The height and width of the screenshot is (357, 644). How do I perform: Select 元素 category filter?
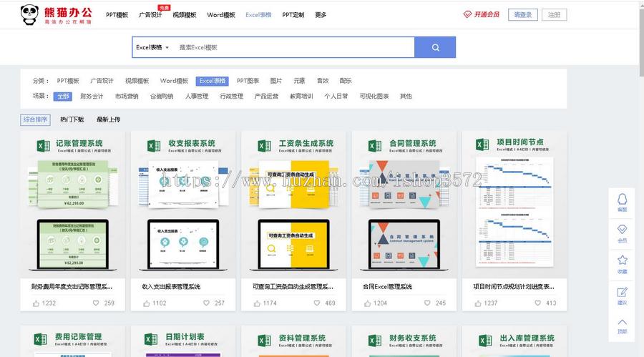pos(299,81)
